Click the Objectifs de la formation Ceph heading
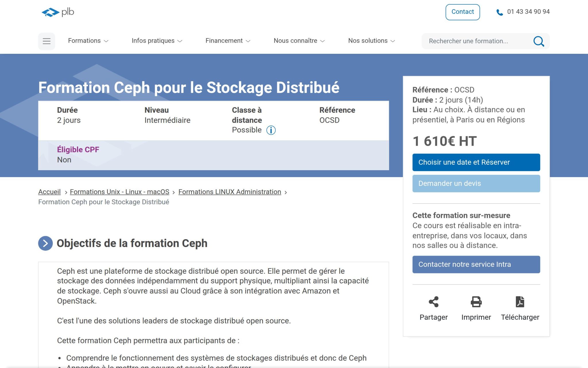Screen dimensions: 588x368 coord(132,243)
